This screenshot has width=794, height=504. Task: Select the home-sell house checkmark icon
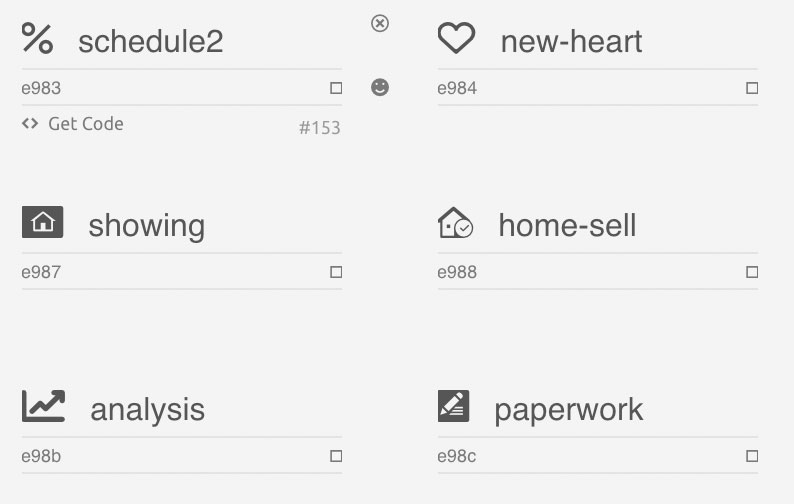click(455, 222)
